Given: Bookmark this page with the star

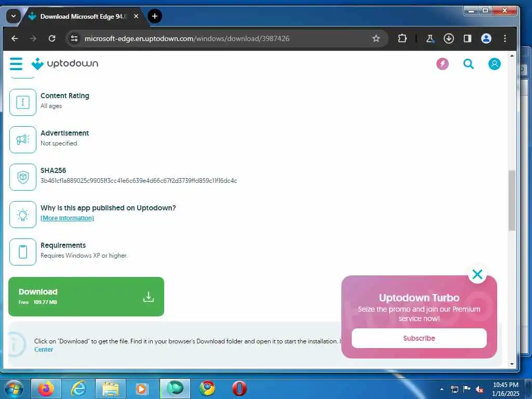Looking at the screenshot, I should pos(376,38).
